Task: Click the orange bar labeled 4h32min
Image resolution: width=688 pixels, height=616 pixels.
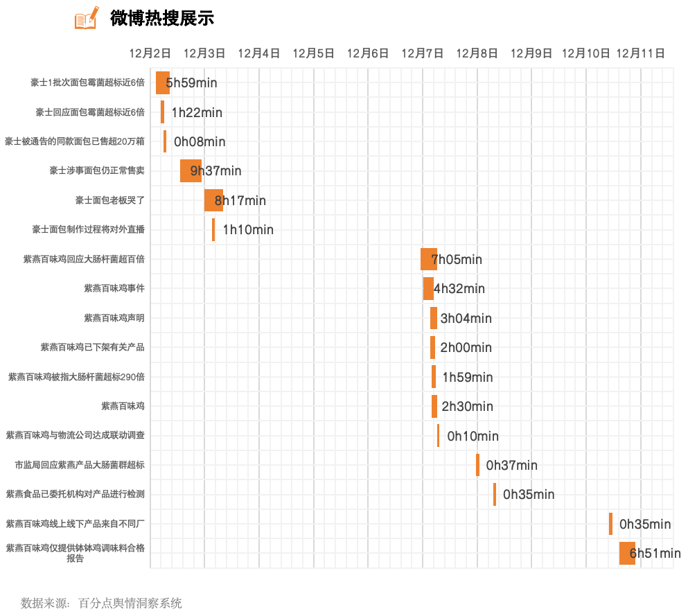Action: (428, 288)
